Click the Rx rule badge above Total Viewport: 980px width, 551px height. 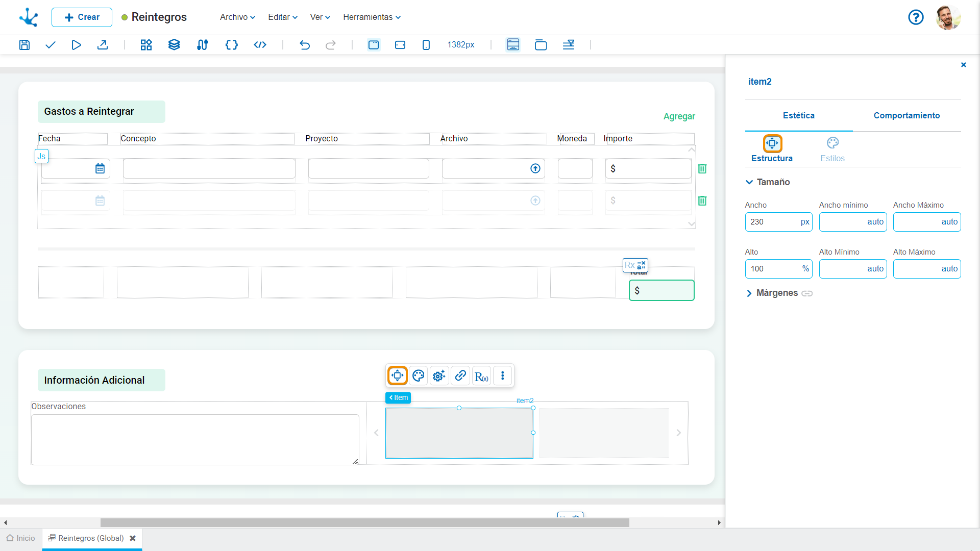(635, 265)
